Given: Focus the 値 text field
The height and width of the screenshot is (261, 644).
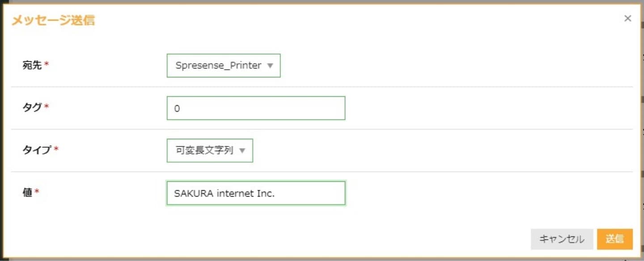Looking at the screenshot, I should coord(255,193).
